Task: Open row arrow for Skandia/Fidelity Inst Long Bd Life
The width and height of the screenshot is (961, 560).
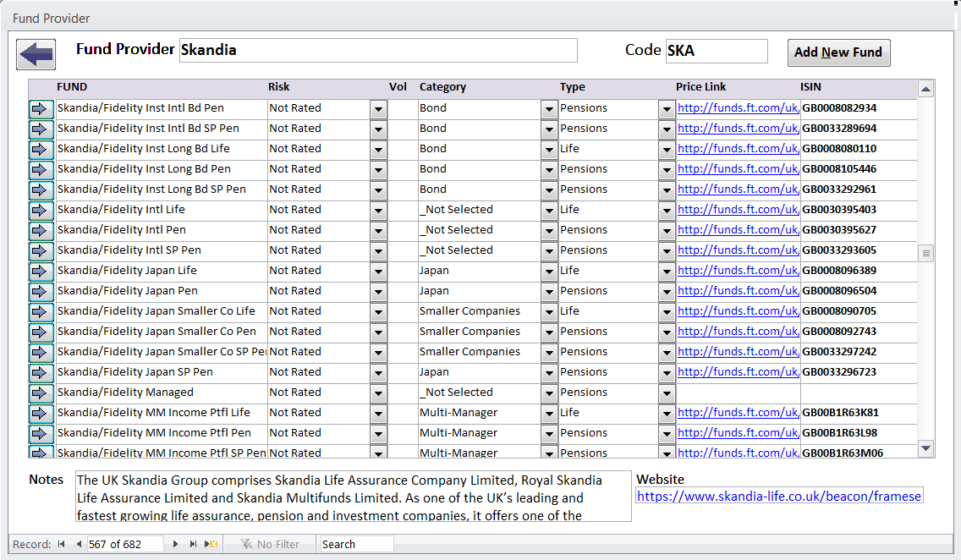Action: pos(41,150)
